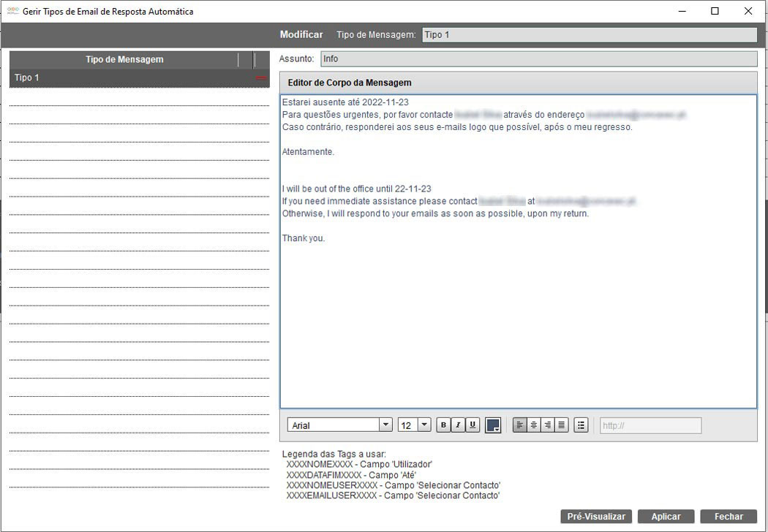Remove Tipo 1 with red minus icon

261,77
